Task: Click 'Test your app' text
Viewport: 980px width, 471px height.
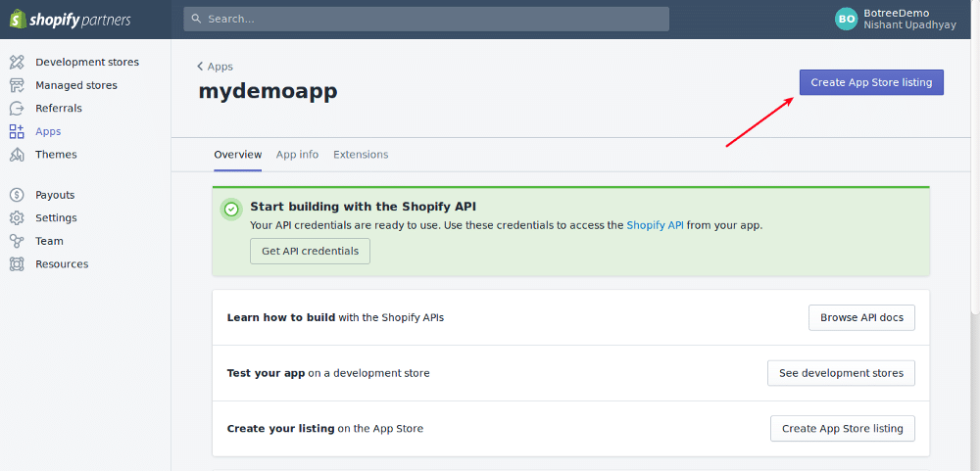Action: [266, 373]
